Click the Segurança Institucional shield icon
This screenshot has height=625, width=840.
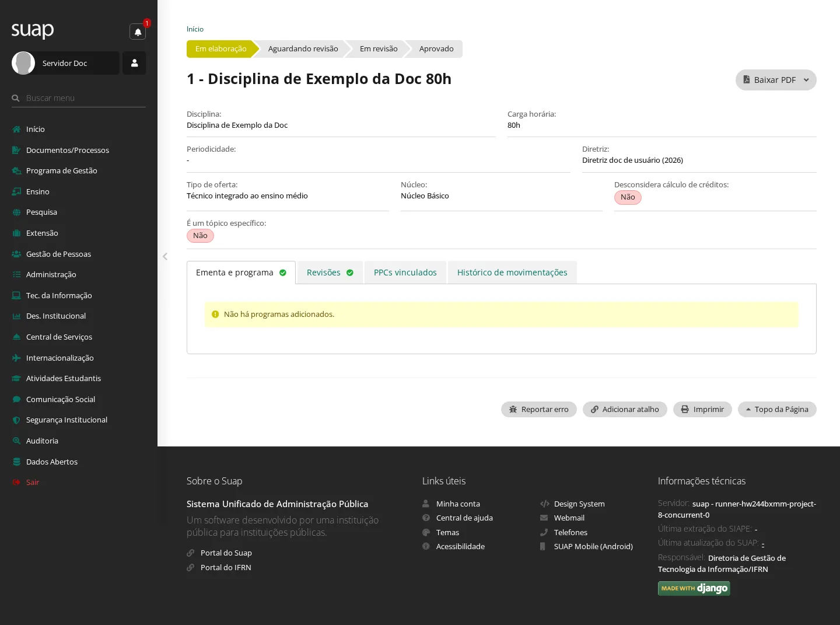pyautogui.click(x=16, y=420)
